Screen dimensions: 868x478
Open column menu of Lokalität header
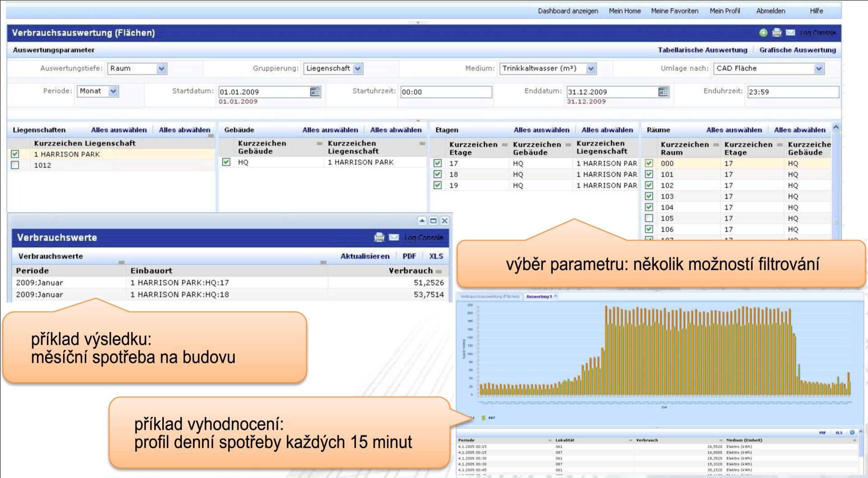coord(631,440)
